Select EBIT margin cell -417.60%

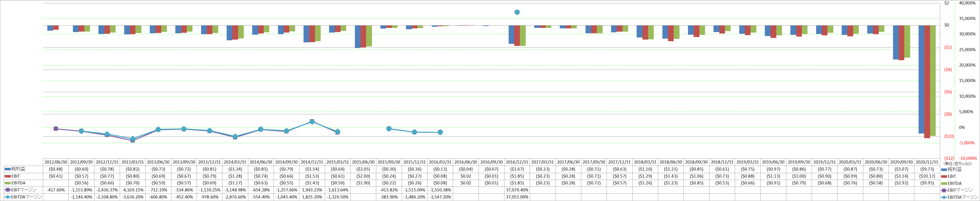[56, 190]
